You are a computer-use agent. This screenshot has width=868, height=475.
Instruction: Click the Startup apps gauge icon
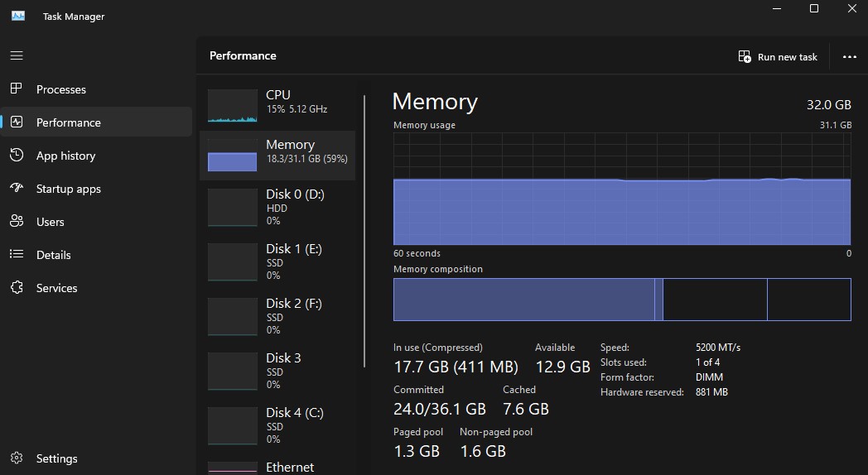pyautogui.click(x=17, y=188)
